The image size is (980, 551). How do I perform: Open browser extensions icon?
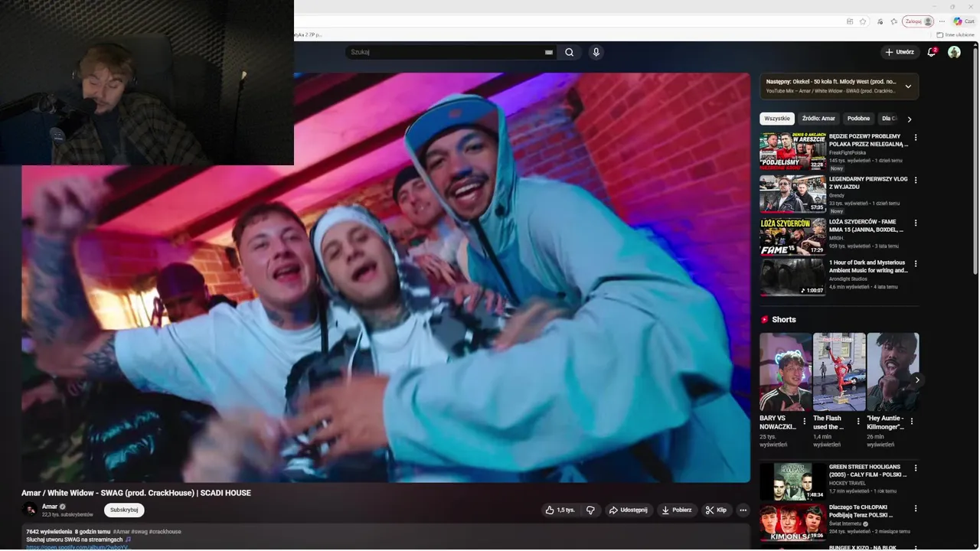pos(880,21)
